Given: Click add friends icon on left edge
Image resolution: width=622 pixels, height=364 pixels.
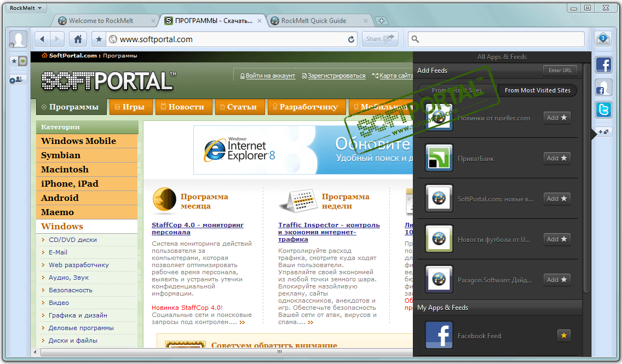Looking at the screenshot, I should click(x=18, y=79).
